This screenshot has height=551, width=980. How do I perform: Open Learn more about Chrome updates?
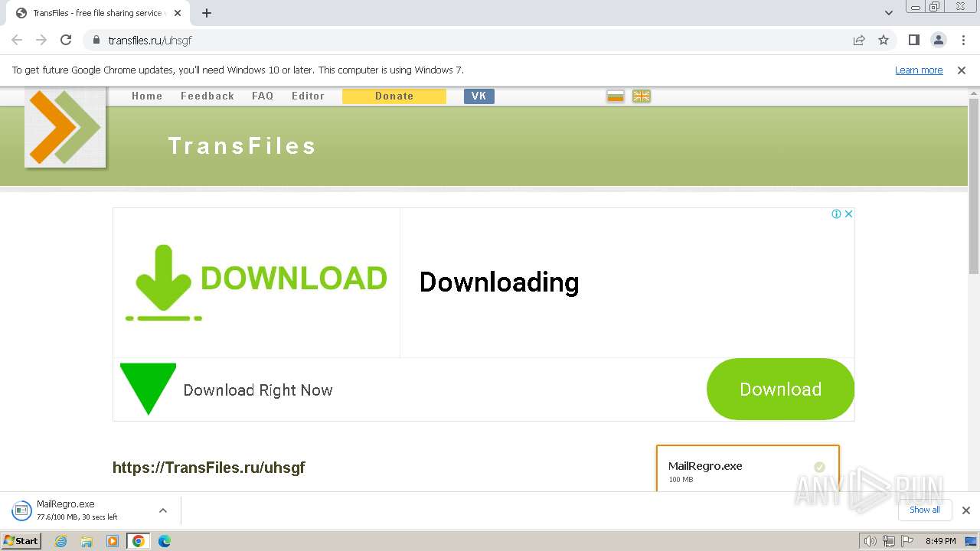[x=919, y=70]
